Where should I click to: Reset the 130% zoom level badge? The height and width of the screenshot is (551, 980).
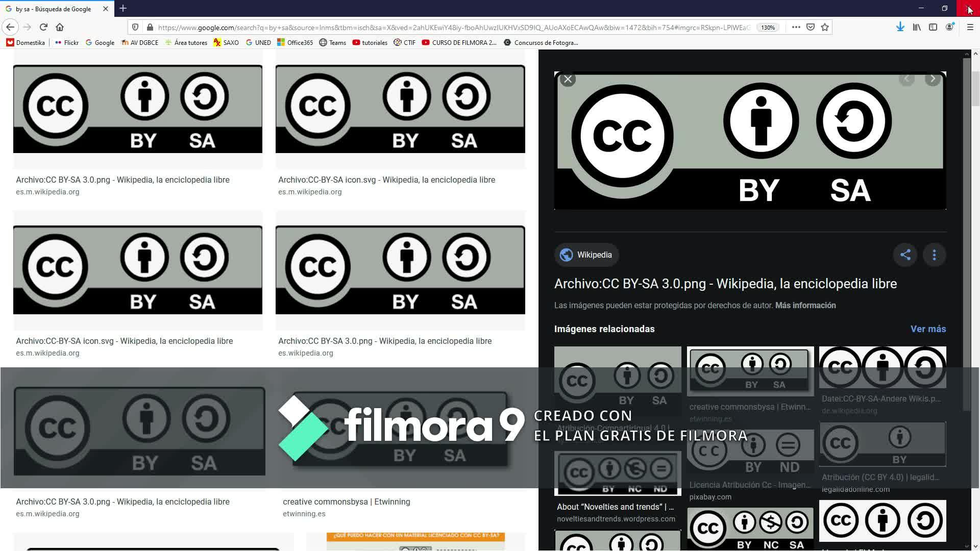point(768,28)
